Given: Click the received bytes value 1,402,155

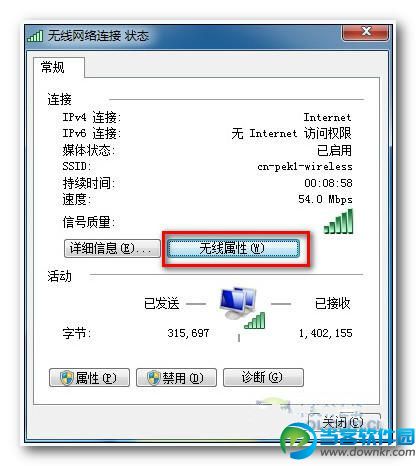Looking at the screenshot, I should (x=325, y=333).
